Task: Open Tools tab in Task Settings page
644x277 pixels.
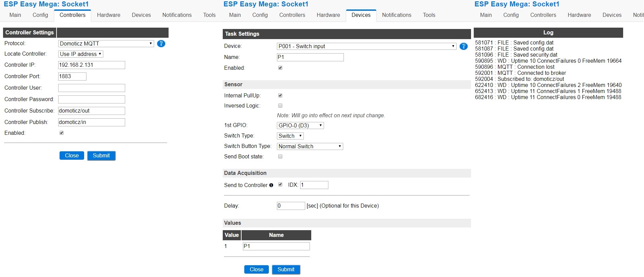Action: 429,15
